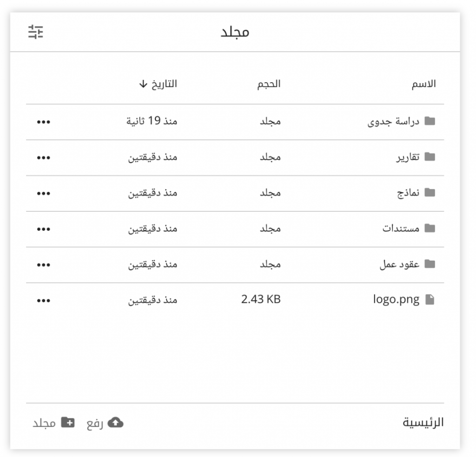Sort by the الحجم column header

point(269,84)
